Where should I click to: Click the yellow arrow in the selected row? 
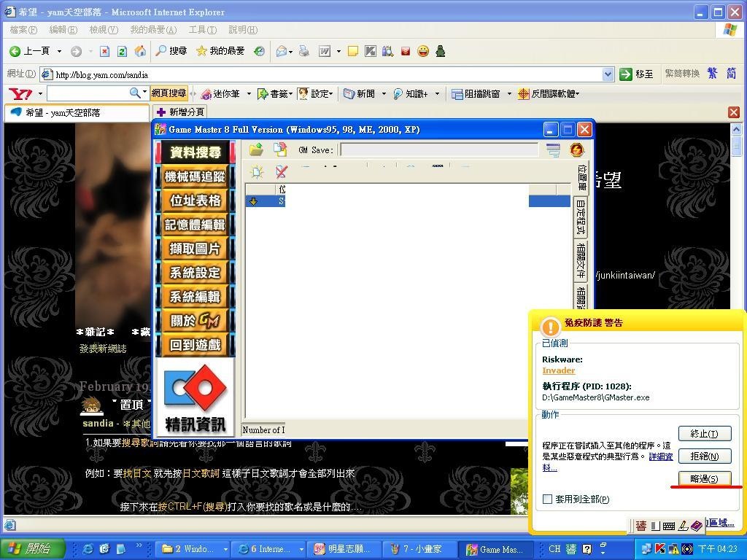click(x=253, y=201)
